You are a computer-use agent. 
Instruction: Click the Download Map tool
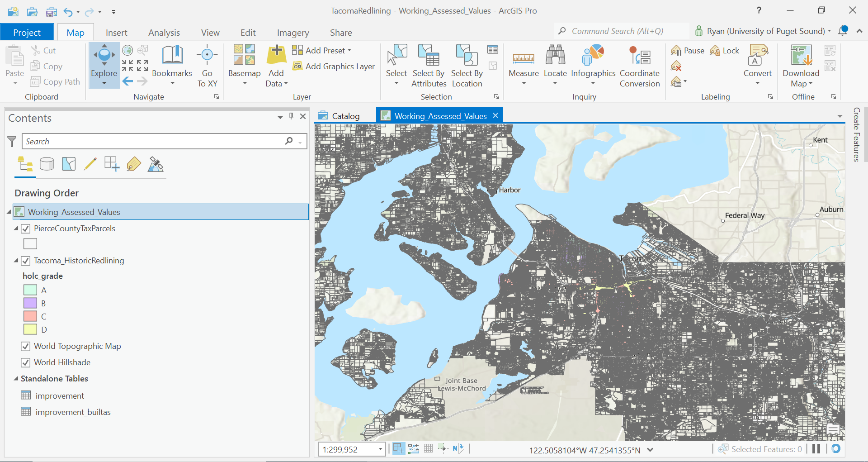pyautogui.click(x=801, y=66)
